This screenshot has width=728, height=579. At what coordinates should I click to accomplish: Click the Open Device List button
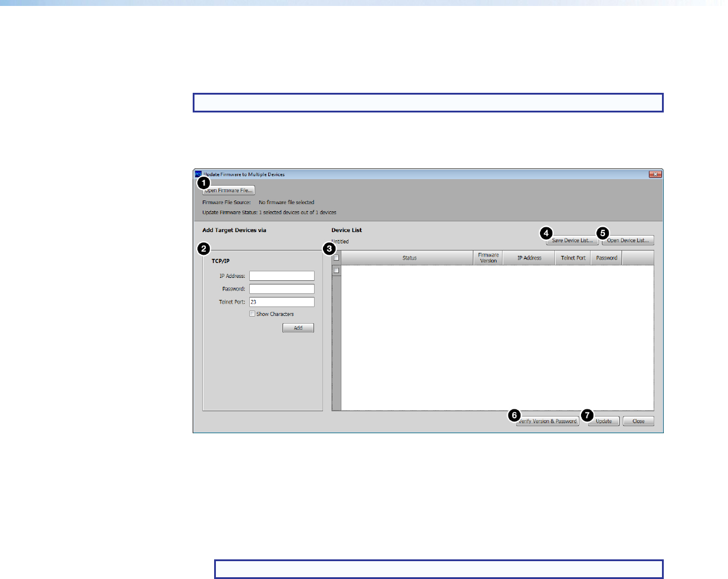click(x=628, y=240)
